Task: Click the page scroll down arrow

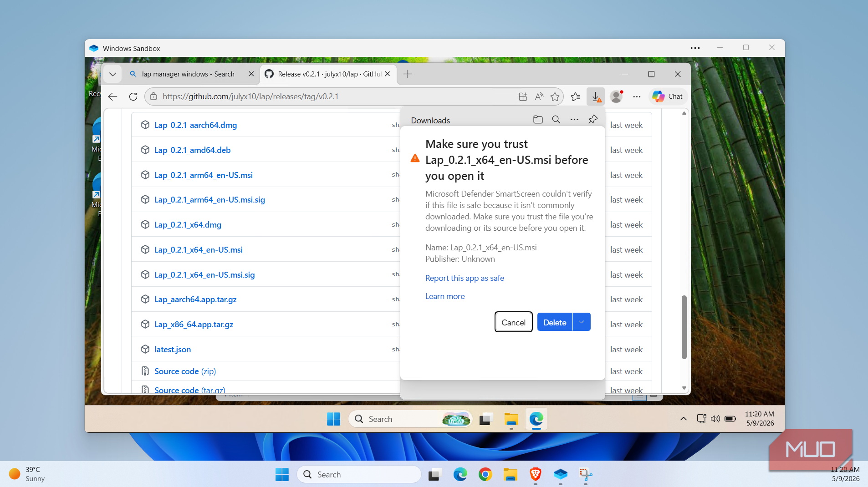Action: [x=684, y=388]
